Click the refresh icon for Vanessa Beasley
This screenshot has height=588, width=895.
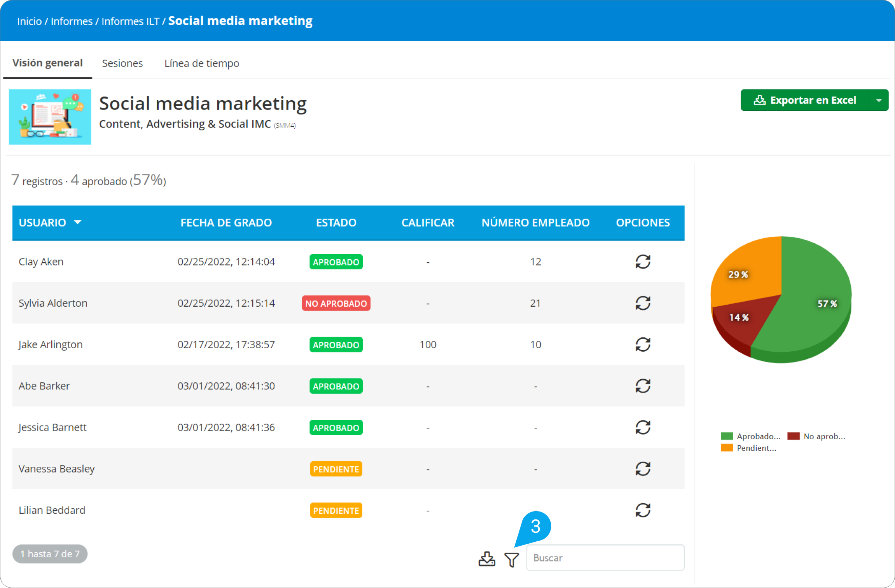643,469
